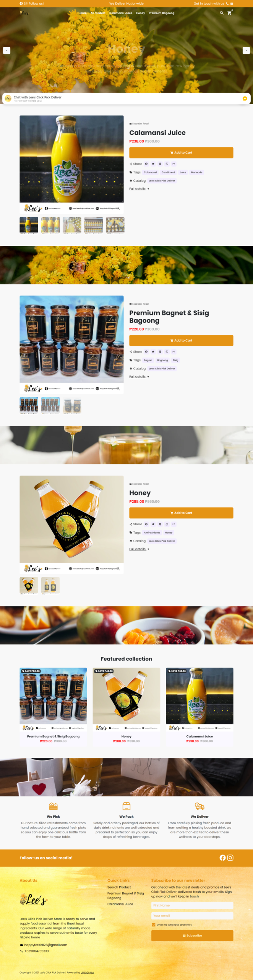Click the Instagram icon in the footer

(230, 858)
